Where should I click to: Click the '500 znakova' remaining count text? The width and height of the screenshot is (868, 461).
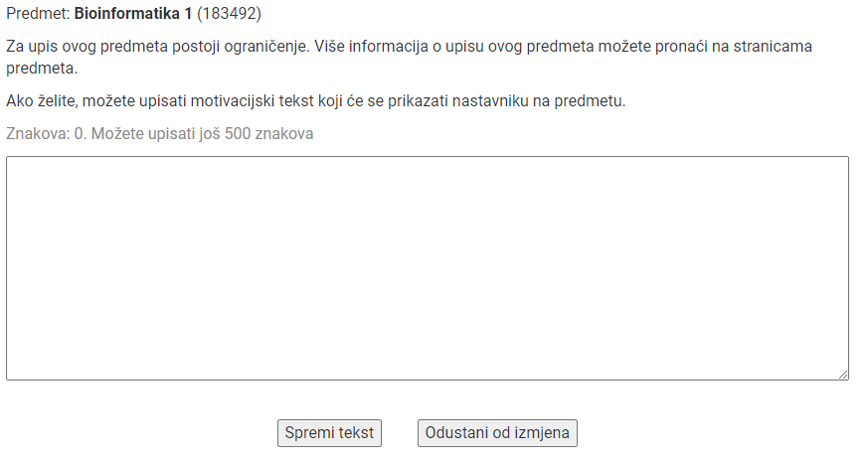[269, 134]
